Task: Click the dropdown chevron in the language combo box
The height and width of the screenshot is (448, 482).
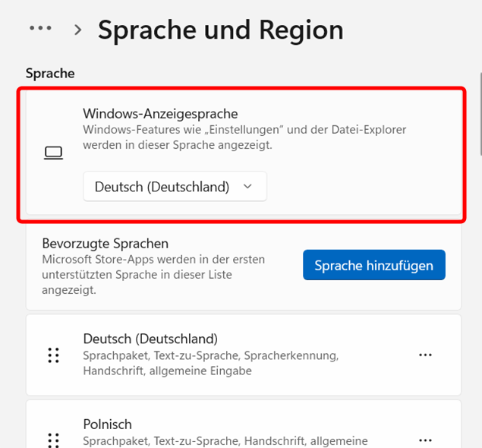Action: tap(247, 186)
